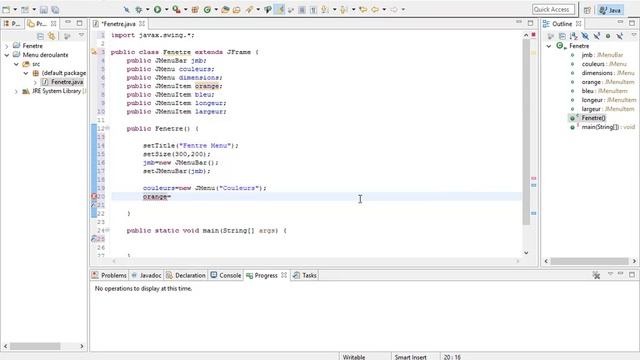This screenshot has height=360, width=640.
Task: Click the first icon in the Outline toolbar
Action: [x=551, y=36]
